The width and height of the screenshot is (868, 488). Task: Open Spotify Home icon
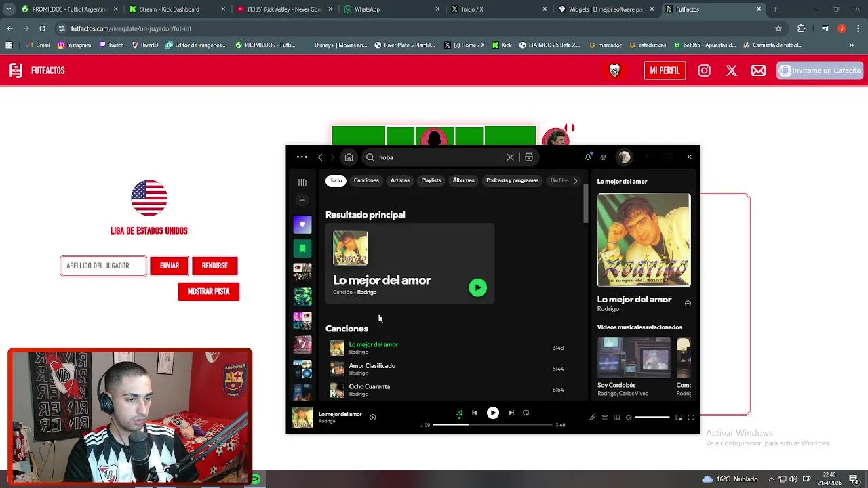[x=349, y=157]
